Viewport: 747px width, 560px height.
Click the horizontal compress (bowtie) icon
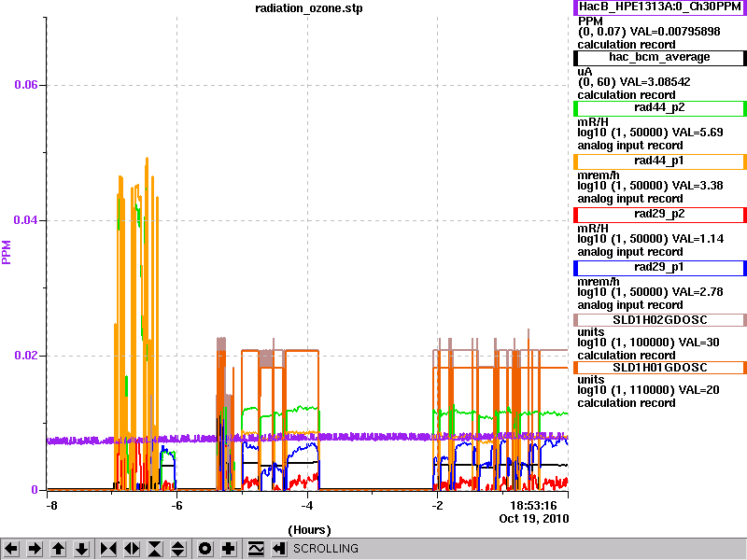pyautogui.click(x=108, y=549)
